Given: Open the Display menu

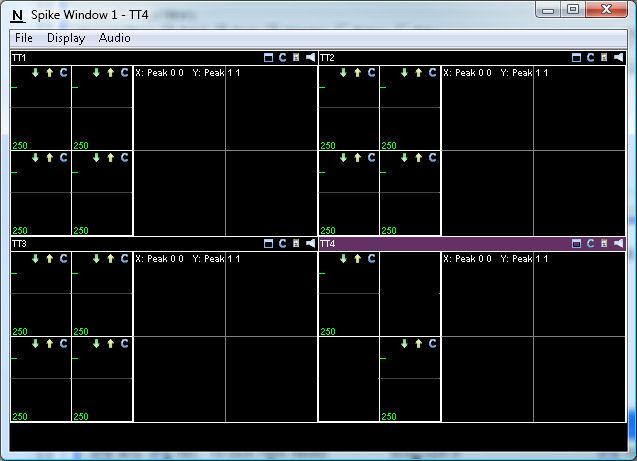Looking at the screenshot, I should point(65,38).
